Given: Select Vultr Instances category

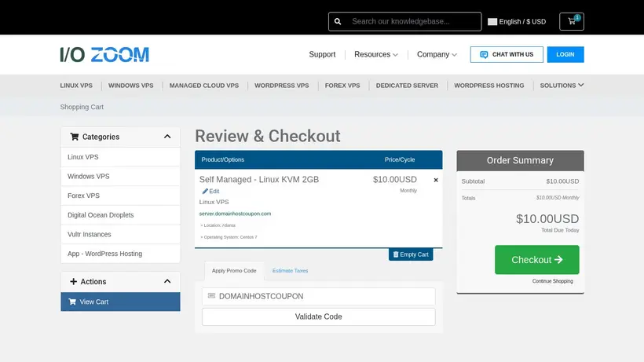Looking at the screenshot, I should coord(120,234).
